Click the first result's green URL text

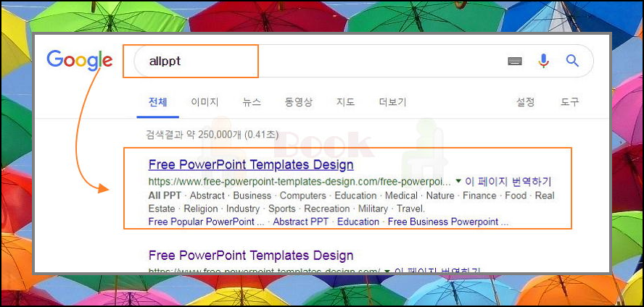tap(300, 181)
